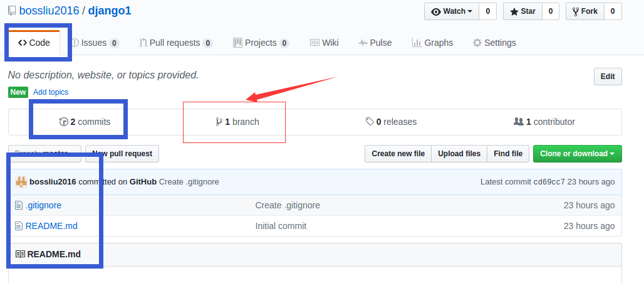Image resolution: width=644 pixels, height=283 pixels.
Task: Click the bossliu2016 user avatar icon
Action: (x=21, y=181)
